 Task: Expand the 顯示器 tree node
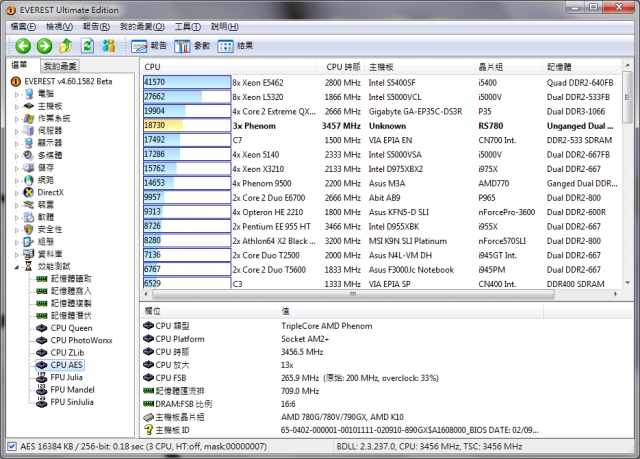pyautogui.click(x=17, y=144)
